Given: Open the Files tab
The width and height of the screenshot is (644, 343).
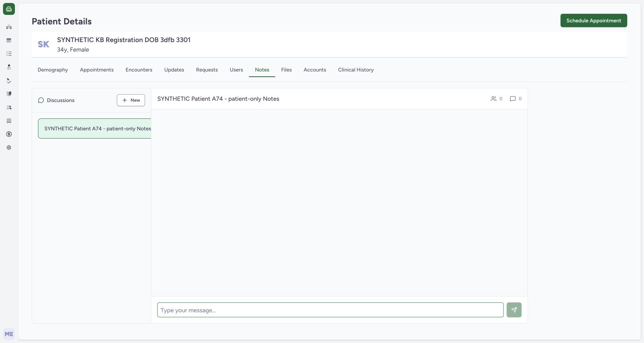Looking at the screenshot, I should coord(287,70).
